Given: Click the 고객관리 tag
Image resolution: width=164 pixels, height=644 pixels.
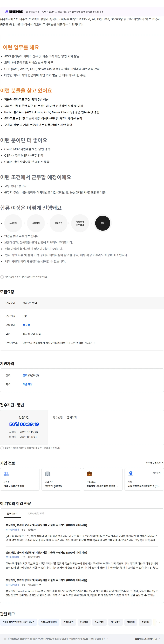Looking at the screenshot, I should [x=145, y=622].
